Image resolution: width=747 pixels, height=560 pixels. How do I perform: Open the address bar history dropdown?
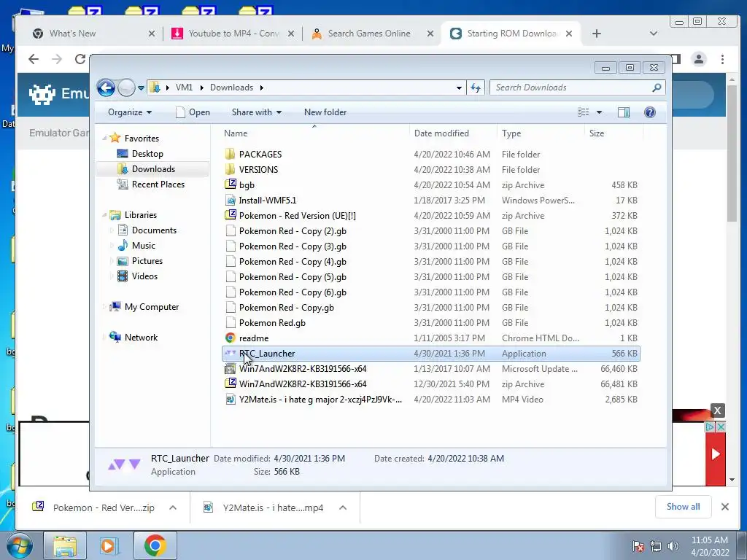pos(459,87)
